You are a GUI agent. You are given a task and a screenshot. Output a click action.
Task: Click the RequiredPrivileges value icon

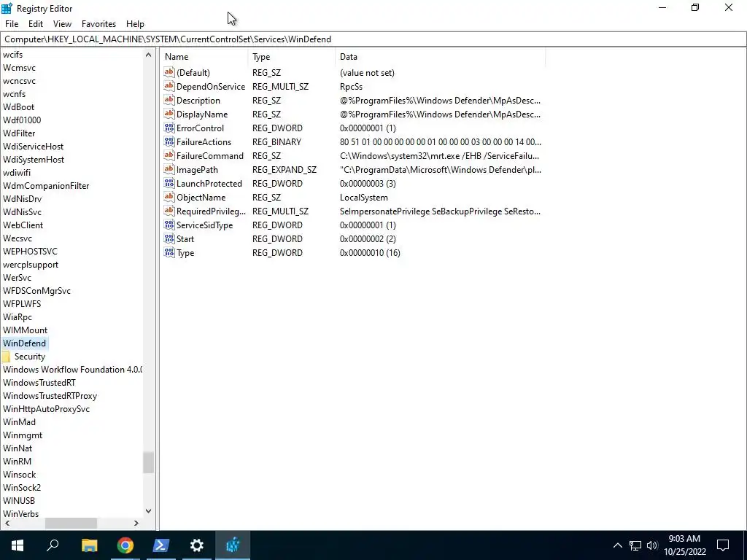(169, 211)
